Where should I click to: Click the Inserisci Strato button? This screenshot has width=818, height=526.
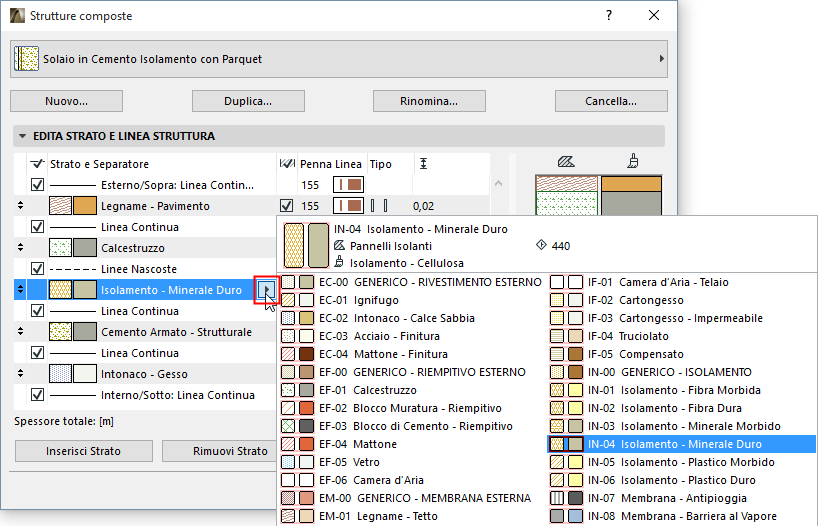(83, 451)
